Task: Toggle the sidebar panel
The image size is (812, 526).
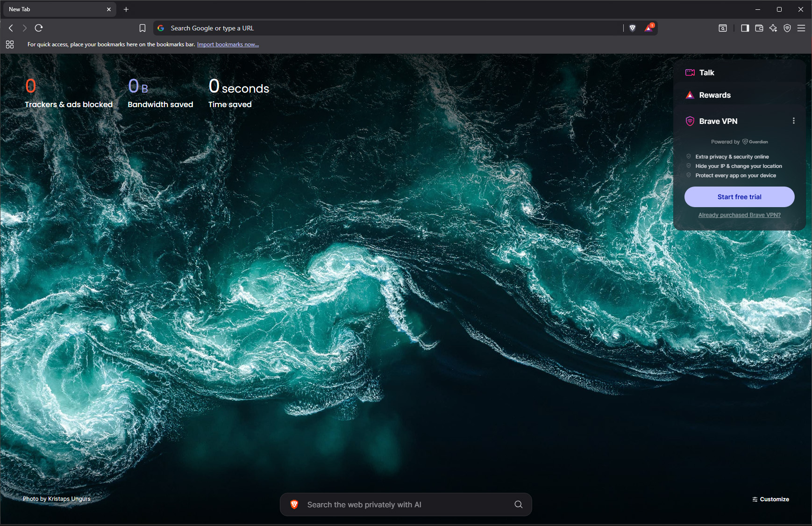Action: 745,28
